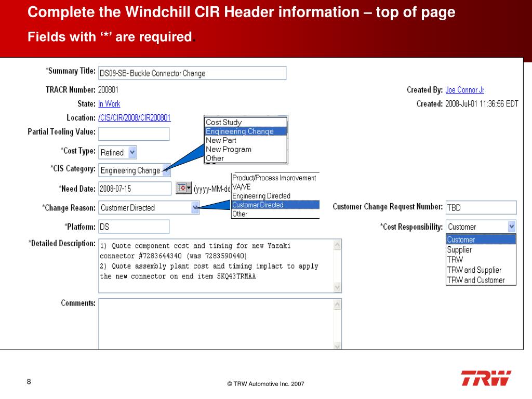This screenshot has width=532, height=399.
Task: Open the /CIS/CIR/2008/CIR200801 location link
Action: (135, 118)
